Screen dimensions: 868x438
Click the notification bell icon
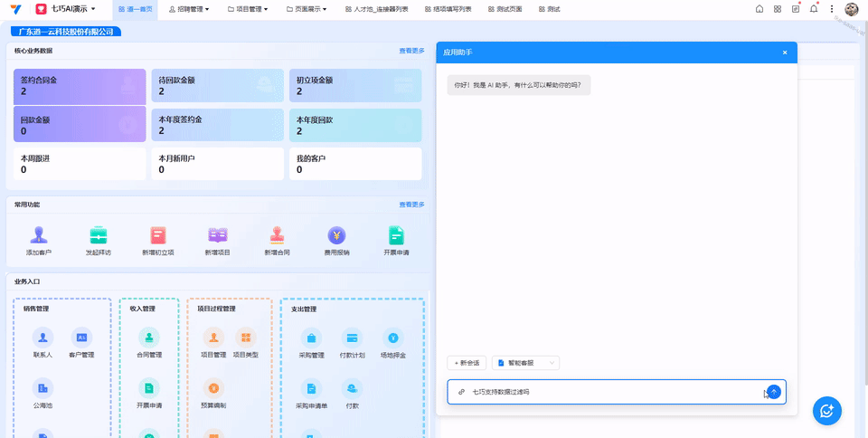[x=813, y=9]
